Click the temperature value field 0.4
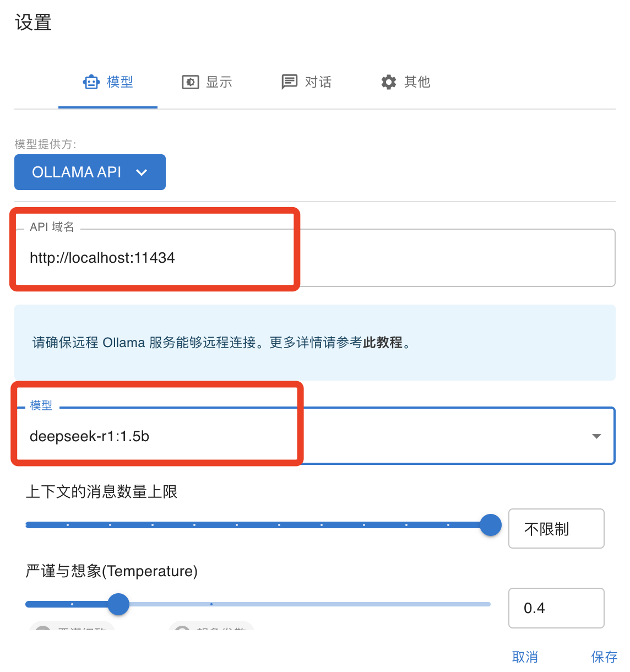Viewport: 630px width, 672px height. pyautogui.click(x=556, y=608)
